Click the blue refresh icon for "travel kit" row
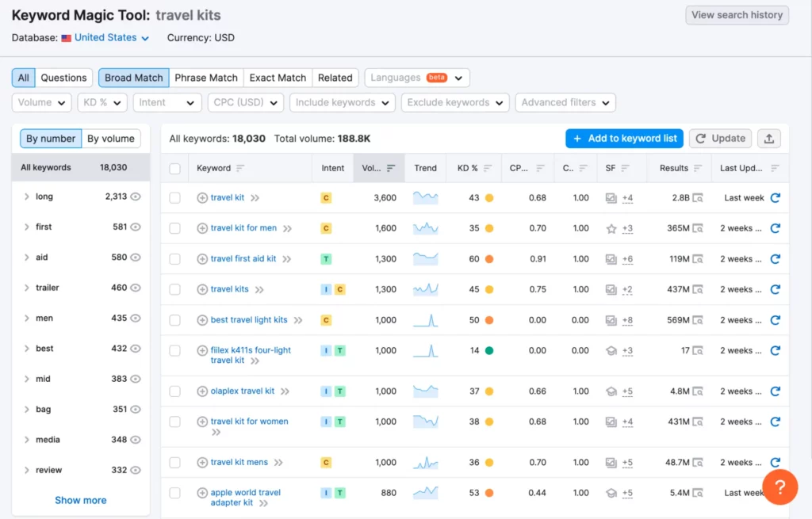This screenshot has height=519, width=812. (x=776, y=197)
